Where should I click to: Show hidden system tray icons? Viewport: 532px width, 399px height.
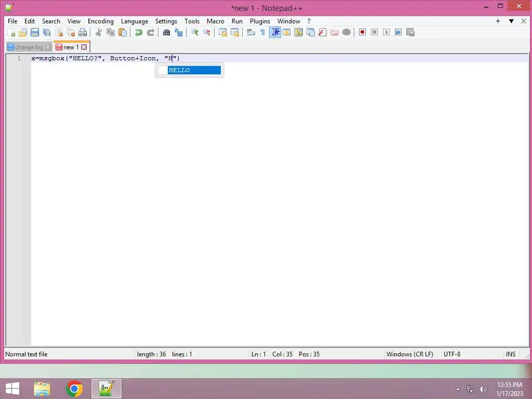(x=458, y=389)
